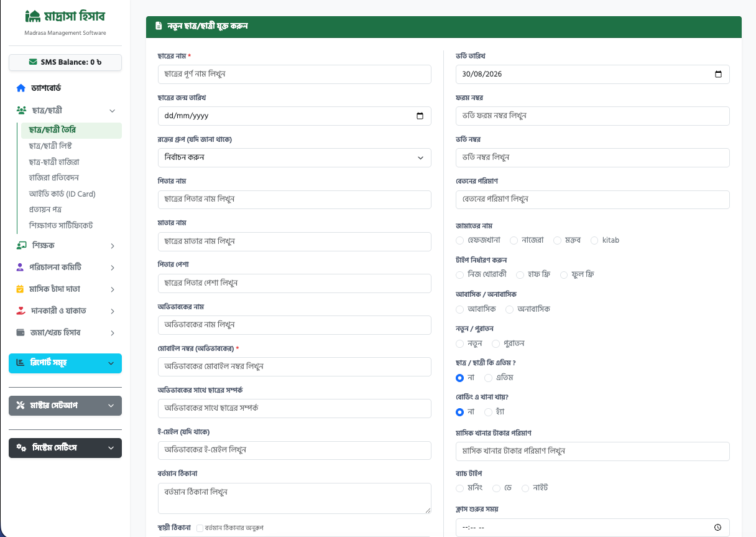Open calendar picker for ভর্তি তারিখ
Viewport: 756px width, 537px height.
pyautogui.click(x=718, y=74)
